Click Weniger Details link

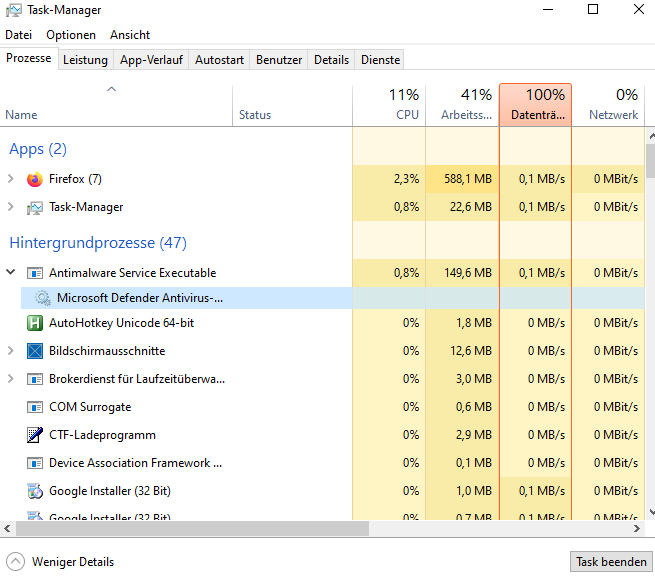[x=73, y=562]
